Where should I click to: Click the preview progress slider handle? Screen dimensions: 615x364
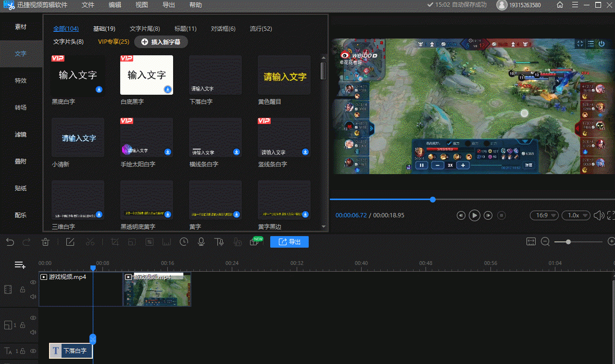433,199
